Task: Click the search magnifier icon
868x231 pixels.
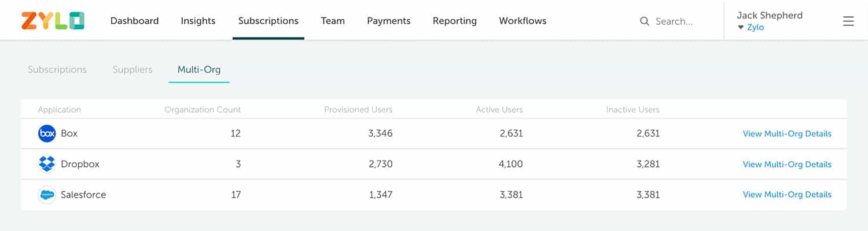Action: (x=645, y=21)
